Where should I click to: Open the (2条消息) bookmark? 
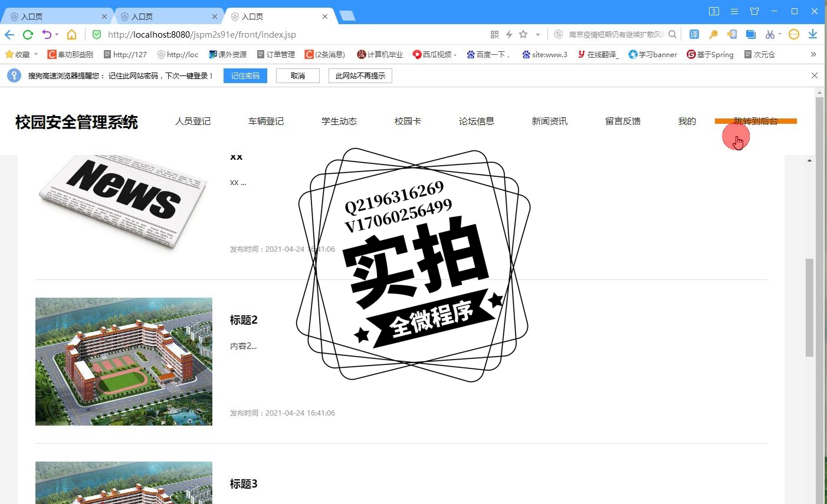[x=325, y=54]
